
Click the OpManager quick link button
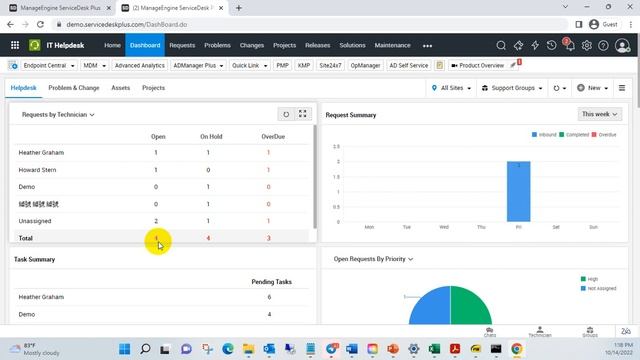point(365,65)
